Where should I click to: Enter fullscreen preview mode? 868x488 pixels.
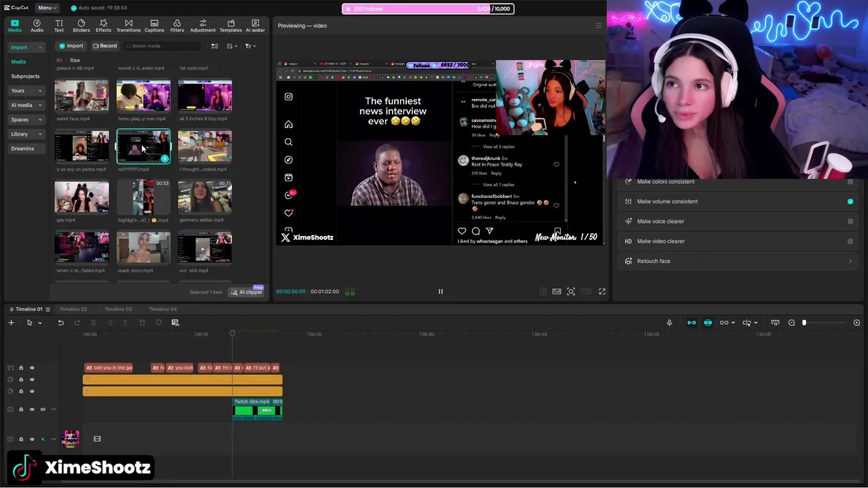pyautogui.click(x=601, y=291)
